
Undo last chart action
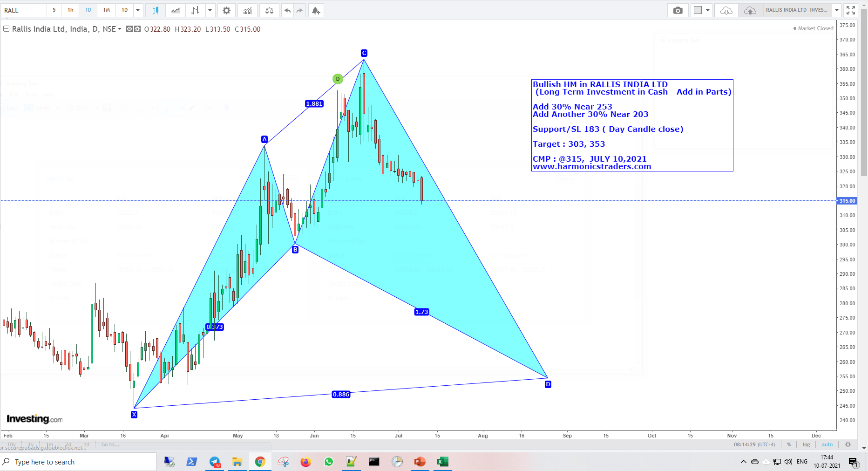pos(288,10)
